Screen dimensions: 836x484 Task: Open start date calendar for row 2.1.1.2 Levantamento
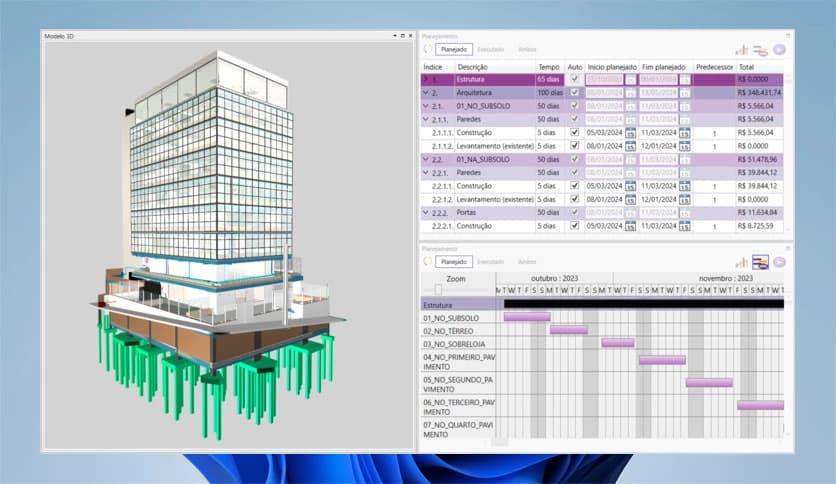pos(631,146)
